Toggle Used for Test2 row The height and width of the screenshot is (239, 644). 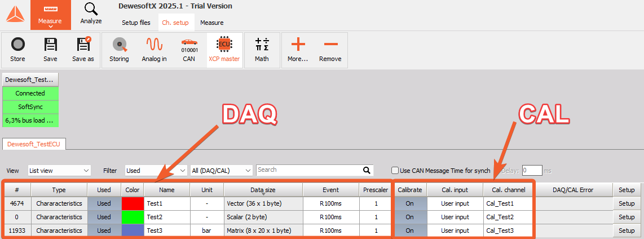[104, 217]
